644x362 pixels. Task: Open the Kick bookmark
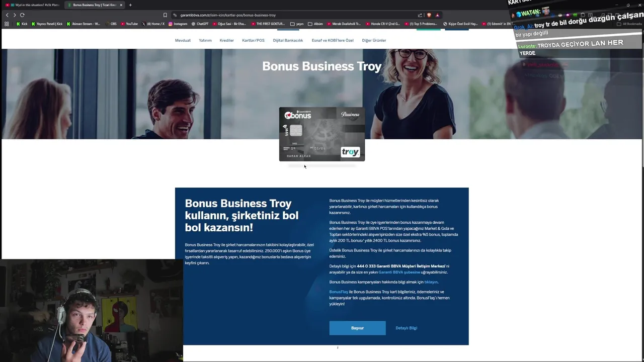22,24
